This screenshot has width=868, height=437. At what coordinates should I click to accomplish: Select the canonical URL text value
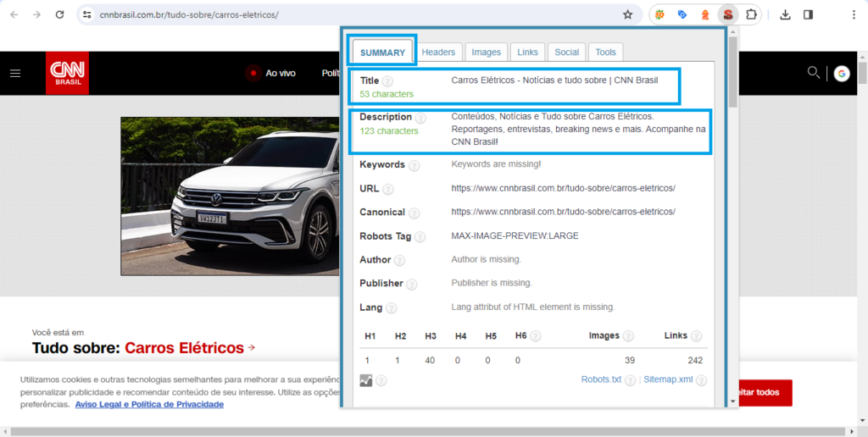click(563, 212)
